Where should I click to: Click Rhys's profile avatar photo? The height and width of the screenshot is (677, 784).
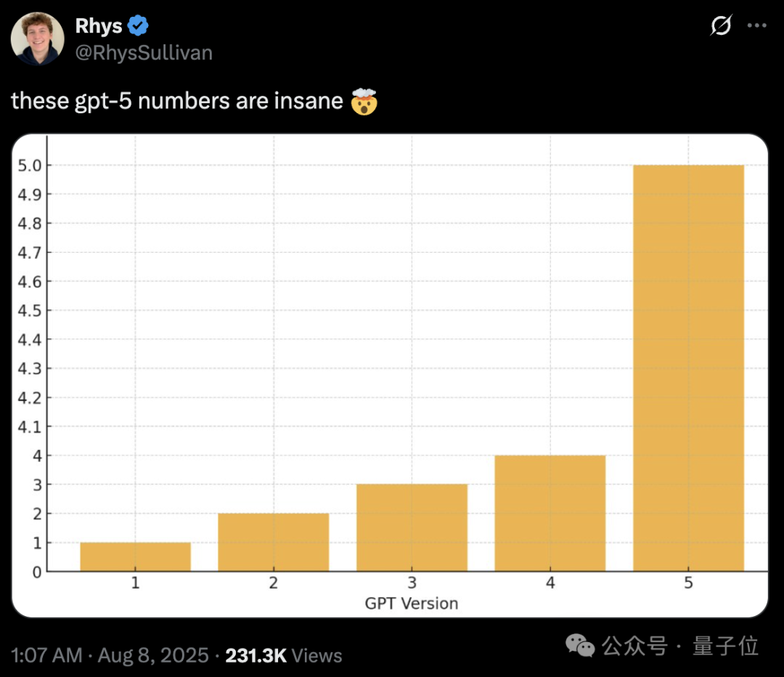[x=38, y=38]
